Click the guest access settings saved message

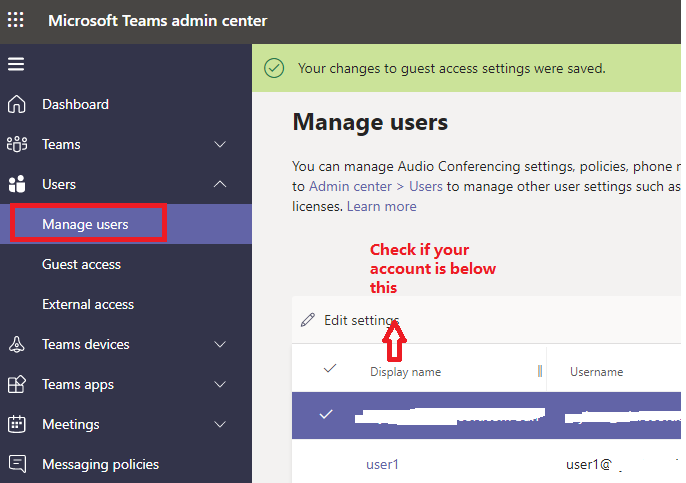452,68
